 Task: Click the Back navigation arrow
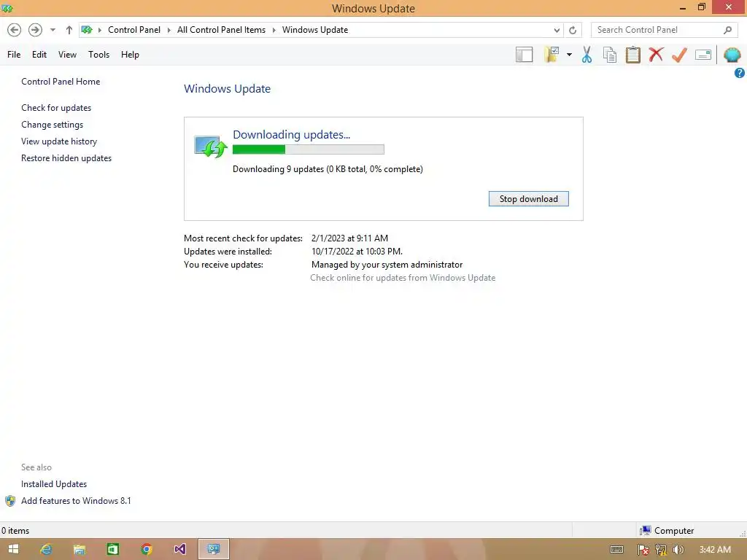15,30
